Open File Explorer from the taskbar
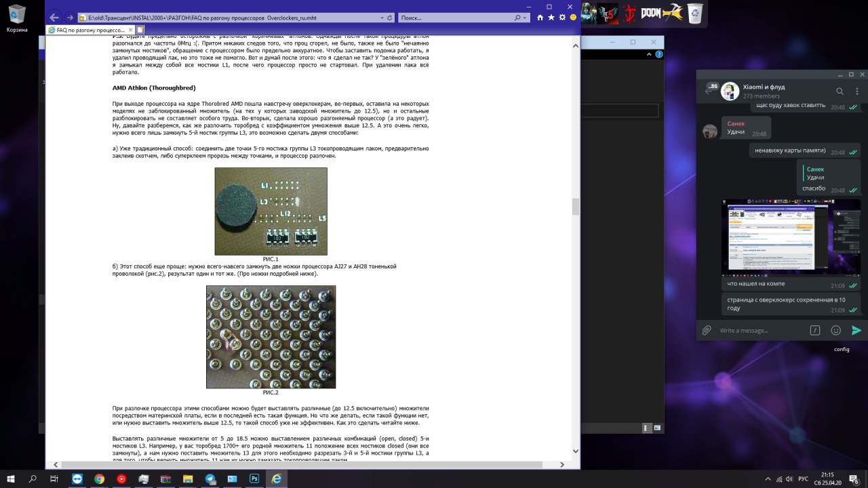 click(x=188, y=479)
